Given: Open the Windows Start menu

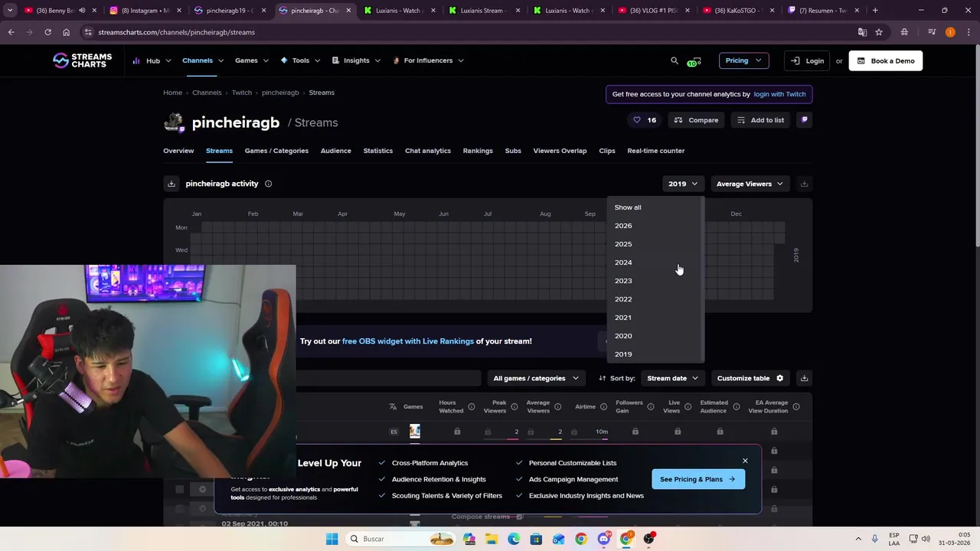Looking at the screenshot, I should coord(332,539).
